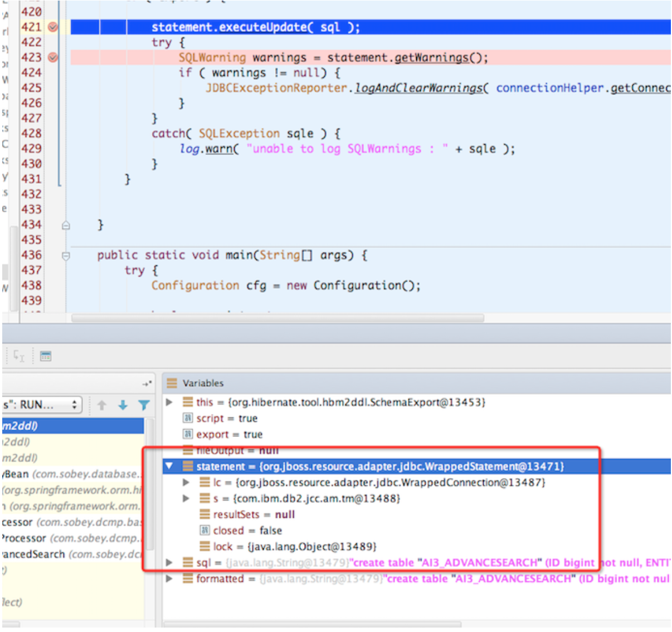Image resolution: width=672 pixels, height=632 pixels.
Task: Click the editor horizontal scrollbar
Action: point(277,318)
